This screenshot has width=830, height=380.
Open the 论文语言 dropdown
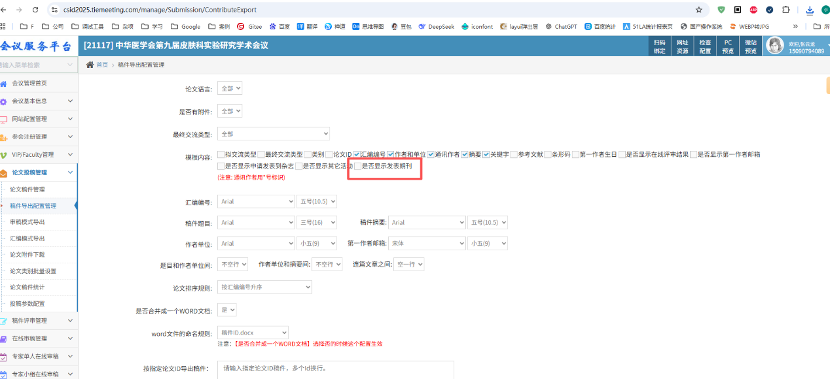(x=230, y=88)
